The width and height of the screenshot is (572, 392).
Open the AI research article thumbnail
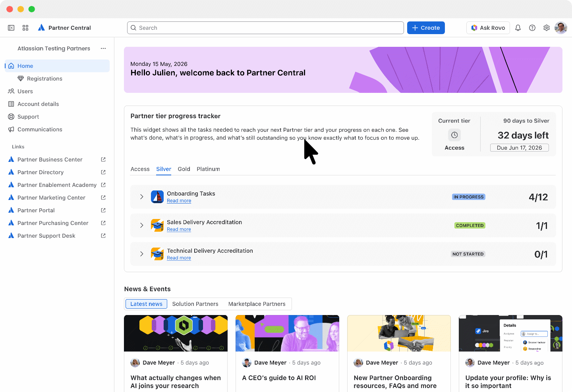click(176, 333)
